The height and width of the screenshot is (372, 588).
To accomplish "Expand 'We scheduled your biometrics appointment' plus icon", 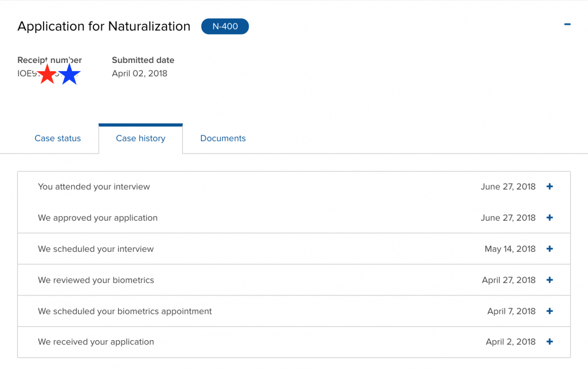I will coord(550,311).
